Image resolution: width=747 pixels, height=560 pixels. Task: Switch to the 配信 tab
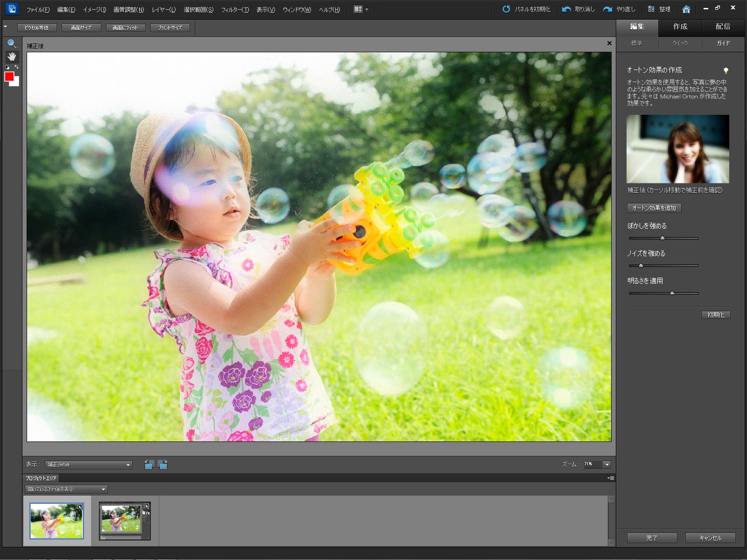(723, 27)
